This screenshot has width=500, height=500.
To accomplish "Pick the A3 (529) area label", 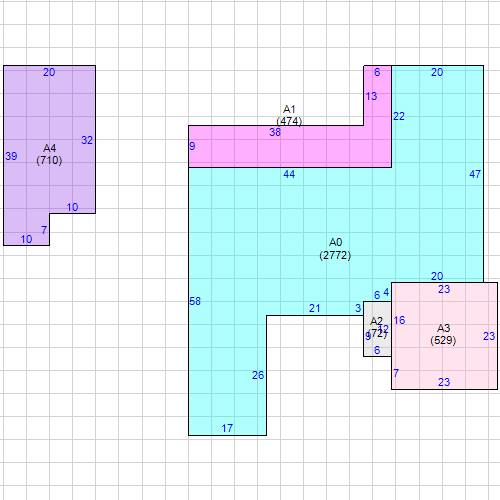I will pos(443,334).
